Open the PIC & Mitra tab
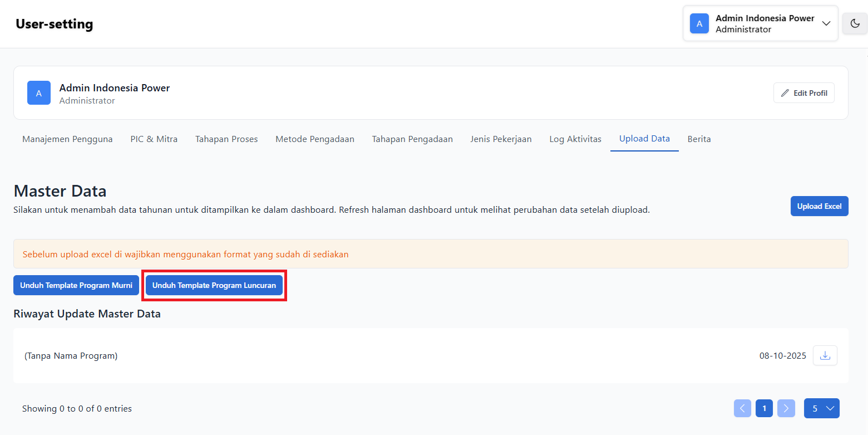This screenshot has width=868, height=435. [x=154, y=139]
